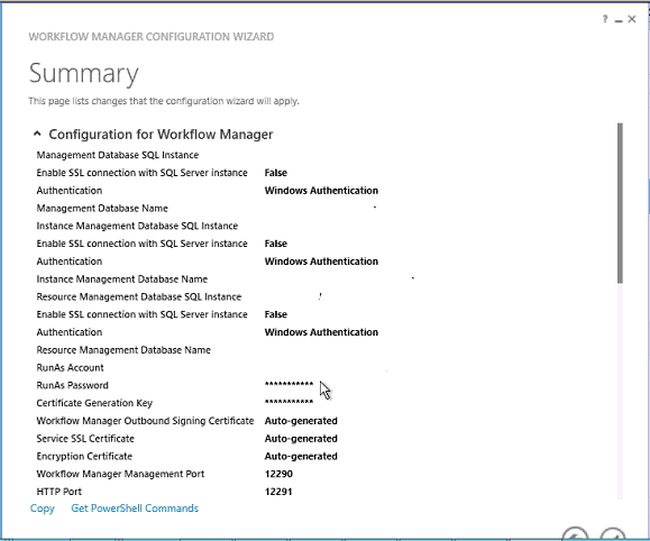Click the page description text below Summary
The height and width of the screenshot is (541, 650).
(164, 101)
